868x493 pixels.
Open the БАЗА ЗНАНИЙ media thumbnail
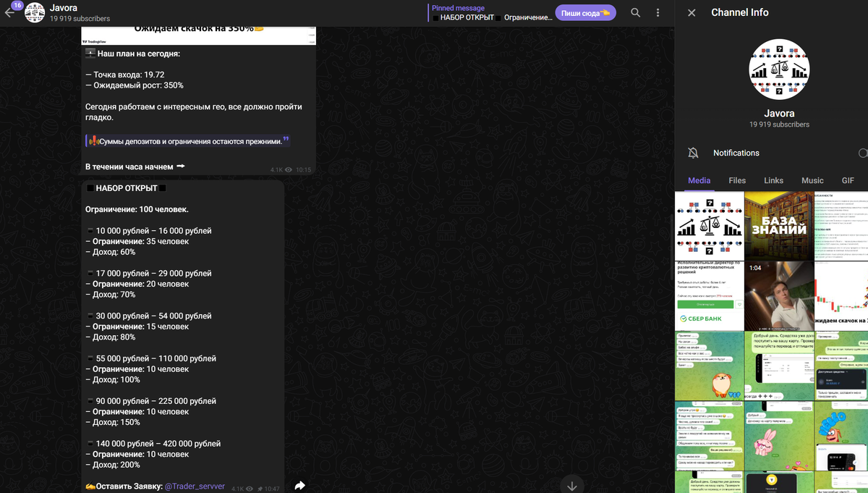point(779,226)
